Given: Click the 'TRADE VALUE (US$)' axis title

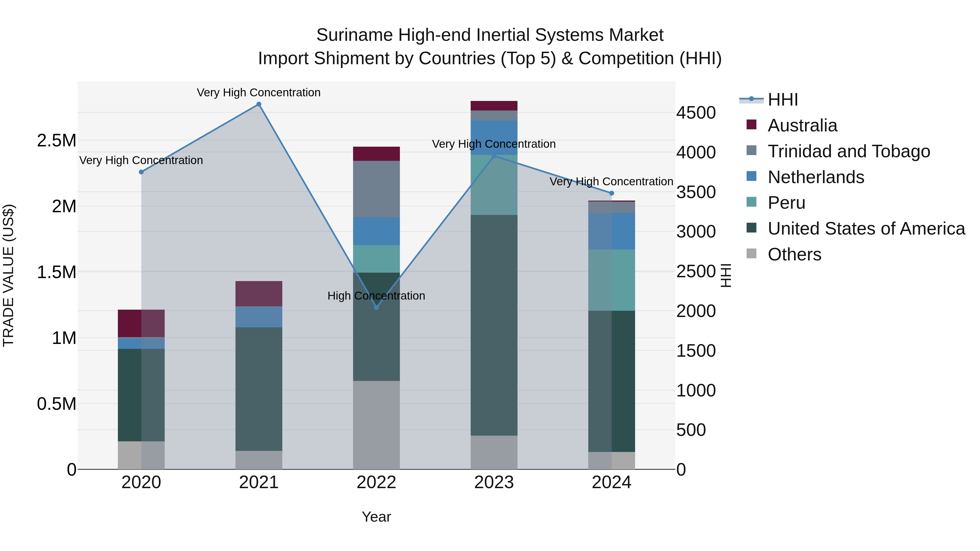Looking at the screenshot, I should (x=8, y=275).
